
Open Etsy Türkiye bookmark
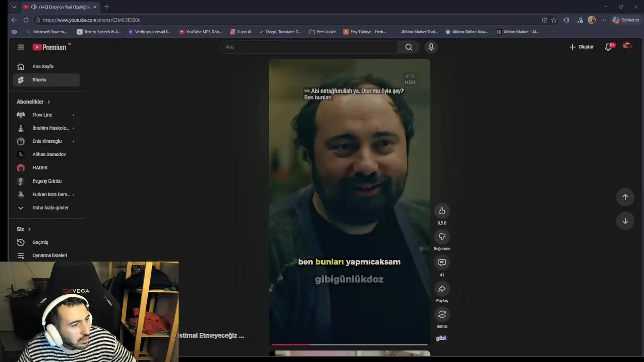[365, 32]
